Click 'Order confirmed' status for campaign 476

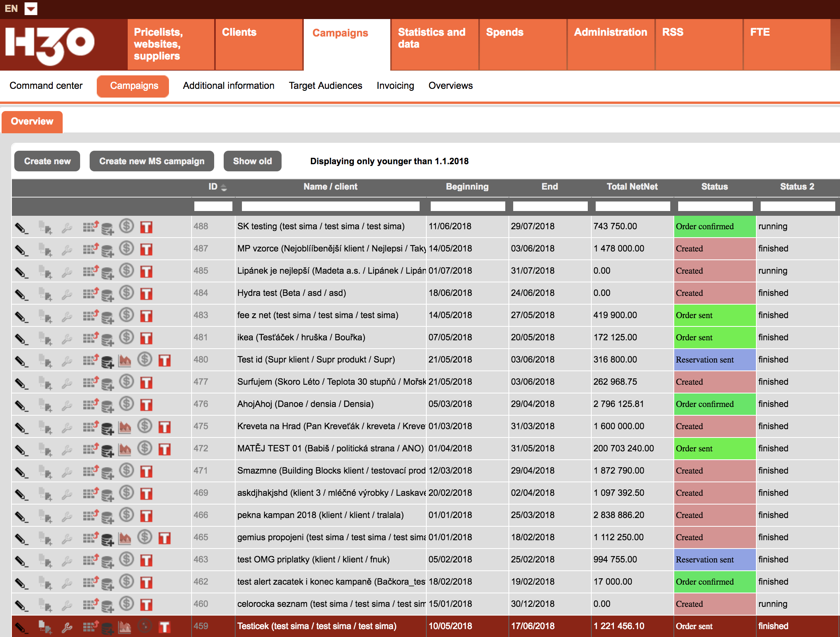click(x=715, y=404)
